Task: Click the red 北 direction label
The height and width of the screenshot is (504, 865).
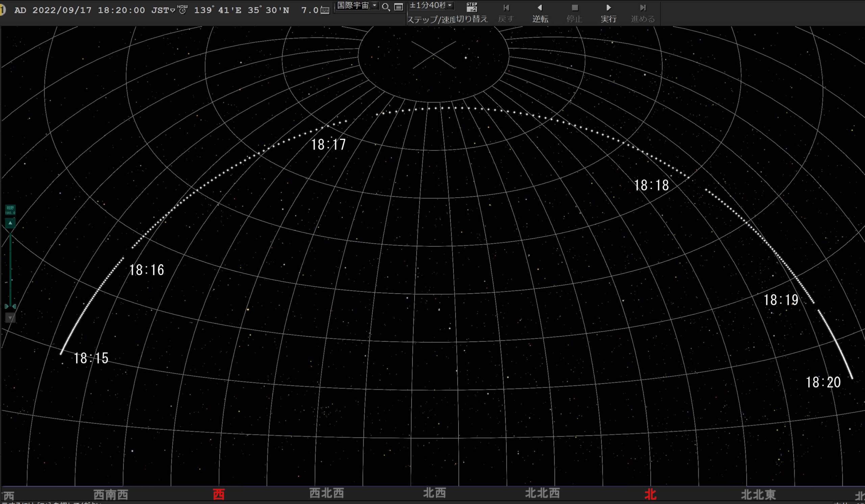Action: pos(650,495)
